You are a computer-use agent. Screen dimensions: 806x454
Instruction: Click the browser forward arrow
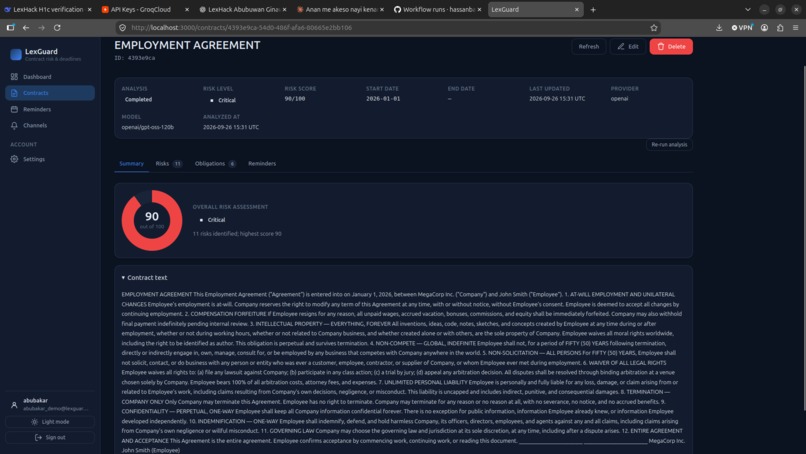tap(42, 28)
